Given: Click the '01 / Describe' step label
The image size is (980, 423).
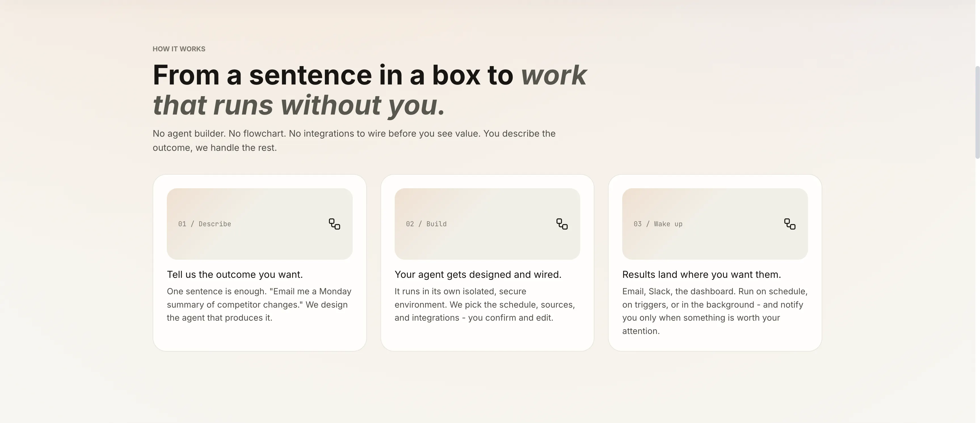Looking at the screenshot, I should [x=205, y=224].
